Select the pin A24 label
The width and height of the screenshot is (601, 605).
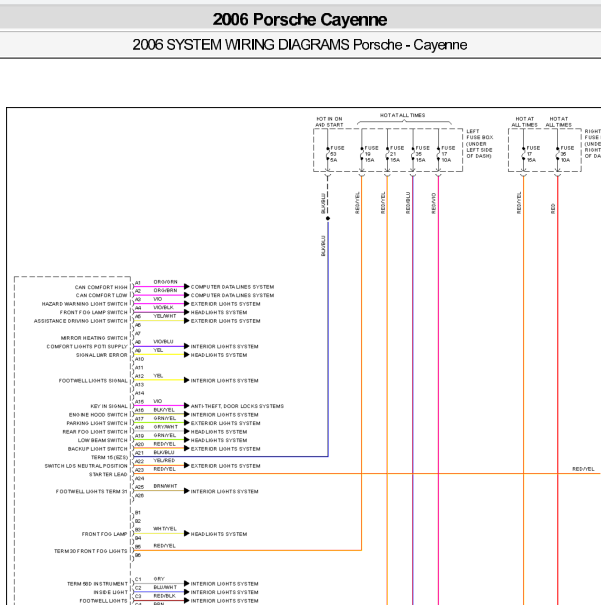(139, 479)
